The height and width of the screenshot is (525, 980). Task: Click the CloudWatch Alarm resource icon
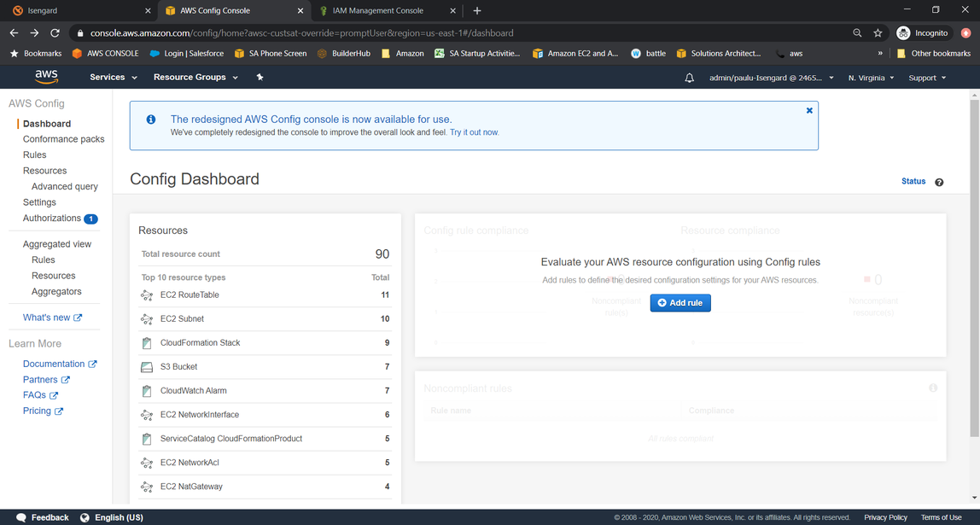click(147, 391)
